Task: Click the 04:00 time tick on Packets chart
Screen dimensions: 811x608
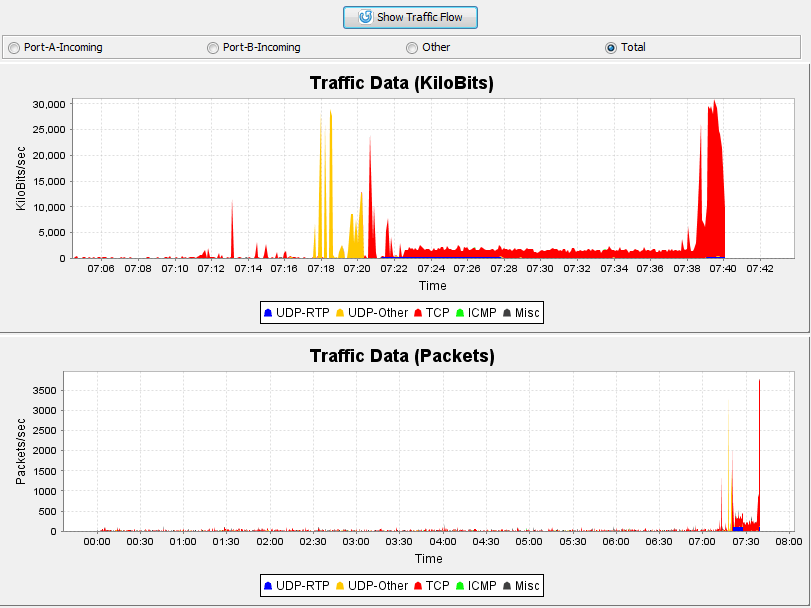Action: pos(443,542)
